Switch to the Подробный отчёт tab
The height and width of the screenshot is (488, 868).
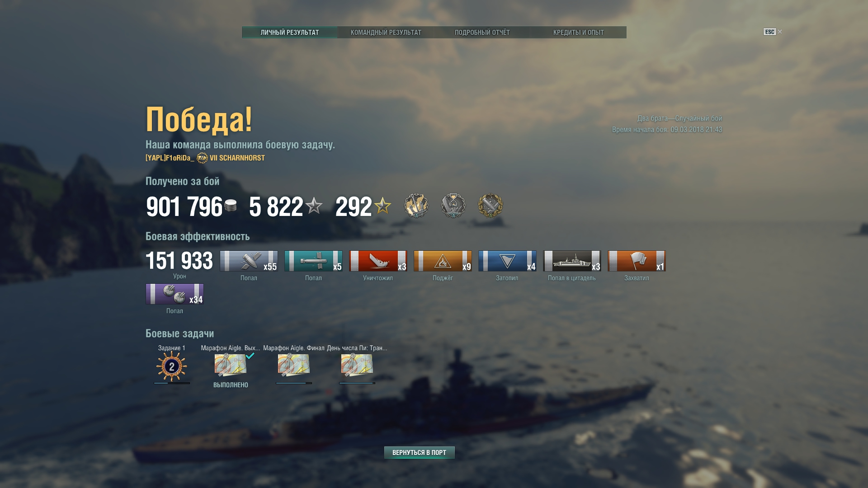pos(482,32)
